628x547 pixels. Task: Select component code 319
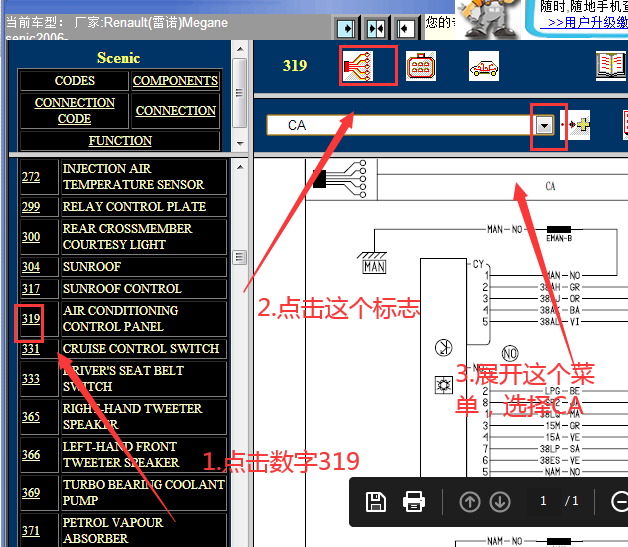pyautogui.click(x=31, y=319)
